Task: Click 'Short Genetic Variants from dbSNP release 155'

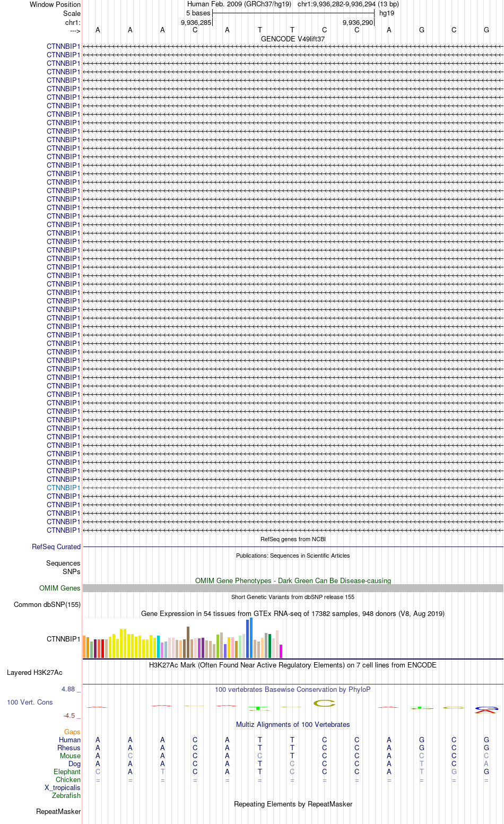Action: 293,597
